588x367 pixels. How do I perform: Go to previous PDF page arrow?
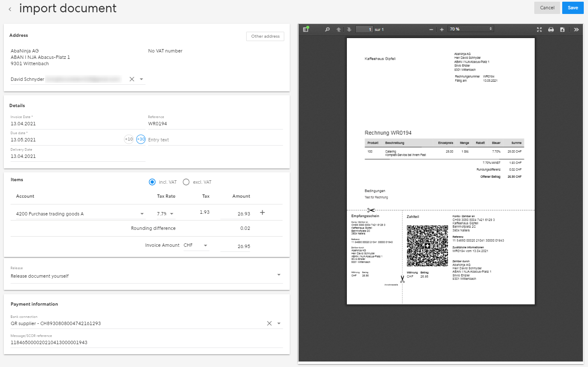tap(338, 30)
